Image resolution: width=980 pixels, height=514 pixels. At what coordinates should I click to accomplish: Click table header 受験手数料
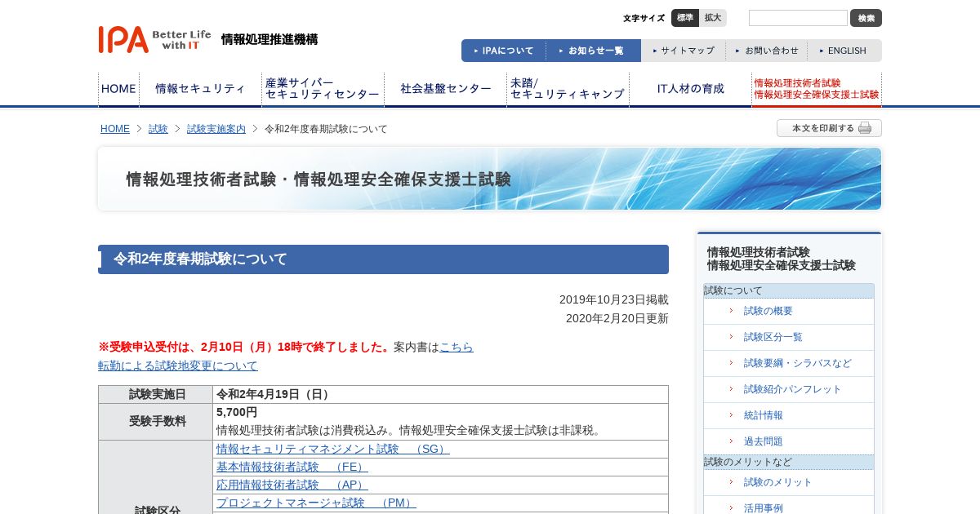[x=156, y=422]
